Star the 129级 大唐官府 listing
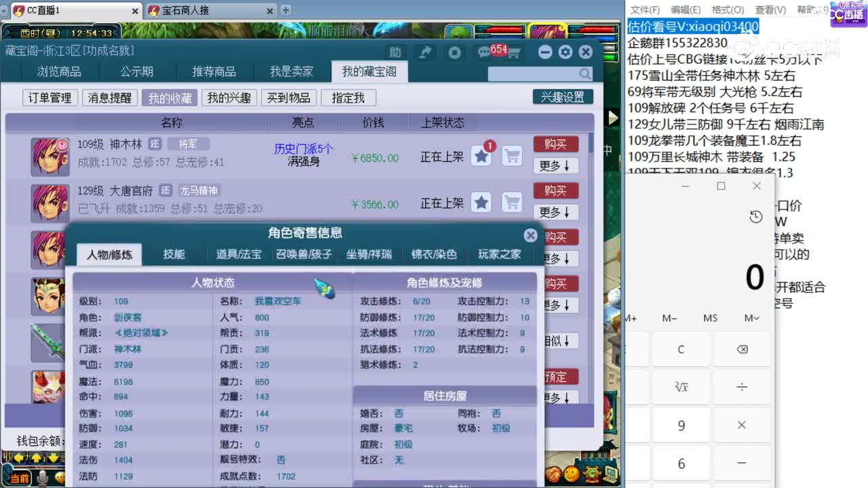 pyautogui.click(x=481, y=202)
